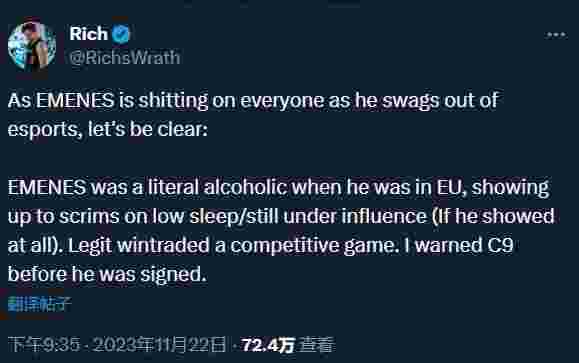Open Rich's profile picture avatar
The height and width of the screenshot is (363, 579).
coord(32,46)
